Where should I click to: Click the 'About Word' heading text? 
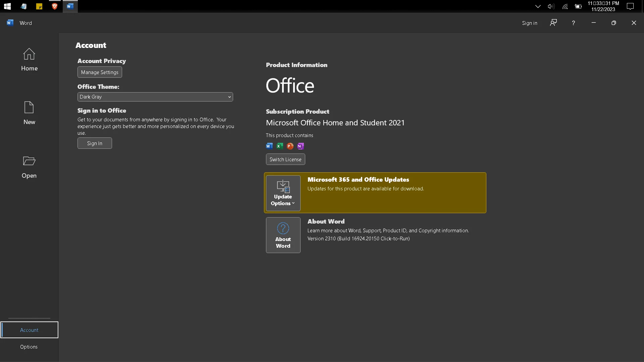326,221
